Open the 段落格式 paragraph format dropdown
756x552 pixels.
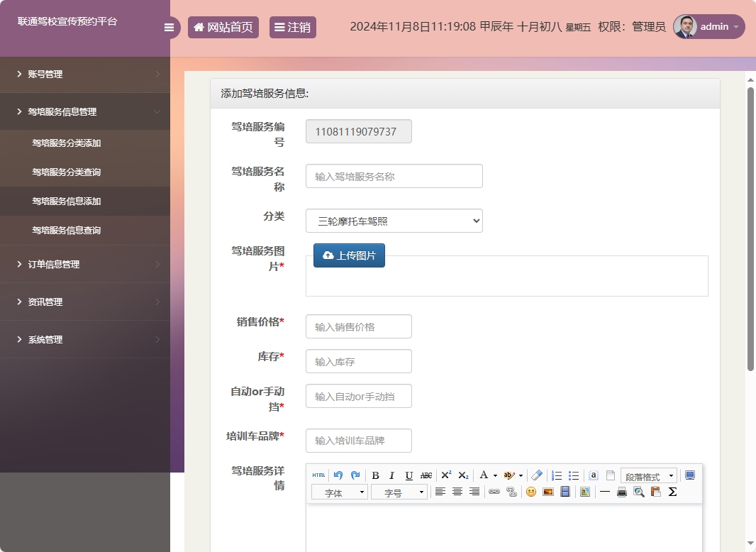tap(648, 476)
